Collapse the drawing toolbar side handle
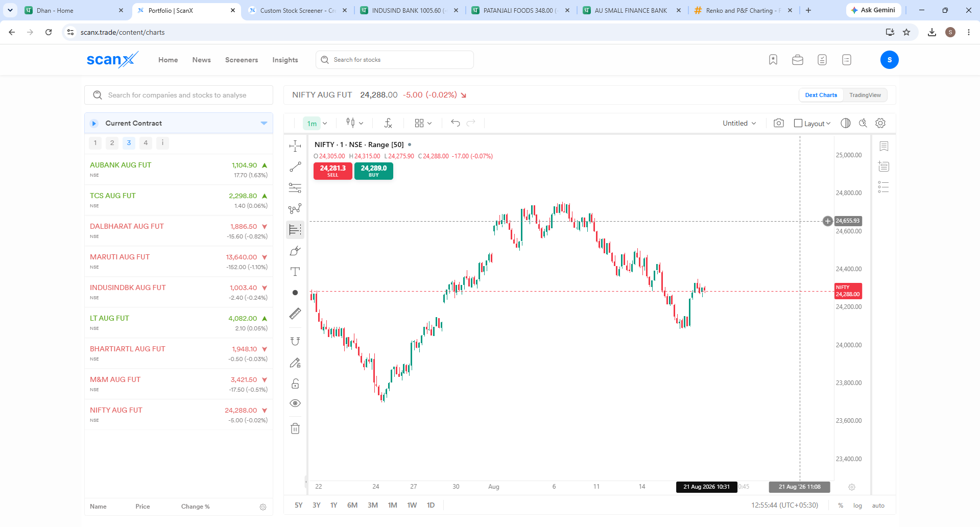The height and width of the screenshot is (527, 980). pyautogui.click(x=306, y=482)
